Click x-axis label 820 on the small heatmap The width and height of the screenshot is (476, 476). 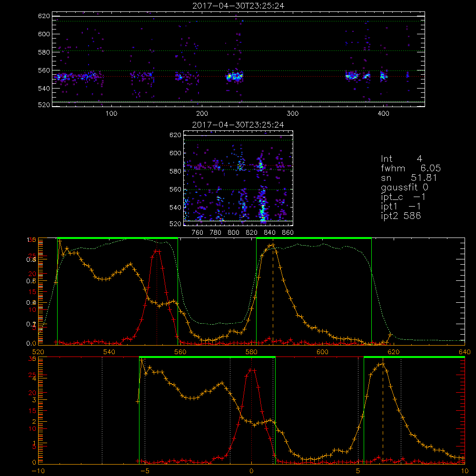(252, 233)
